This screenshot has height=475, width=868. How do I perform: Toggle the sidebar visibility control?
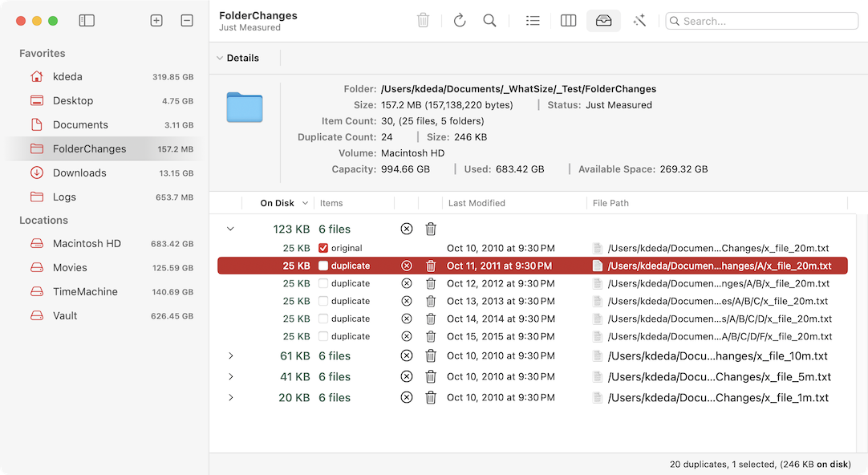click(x=86, y=20)
